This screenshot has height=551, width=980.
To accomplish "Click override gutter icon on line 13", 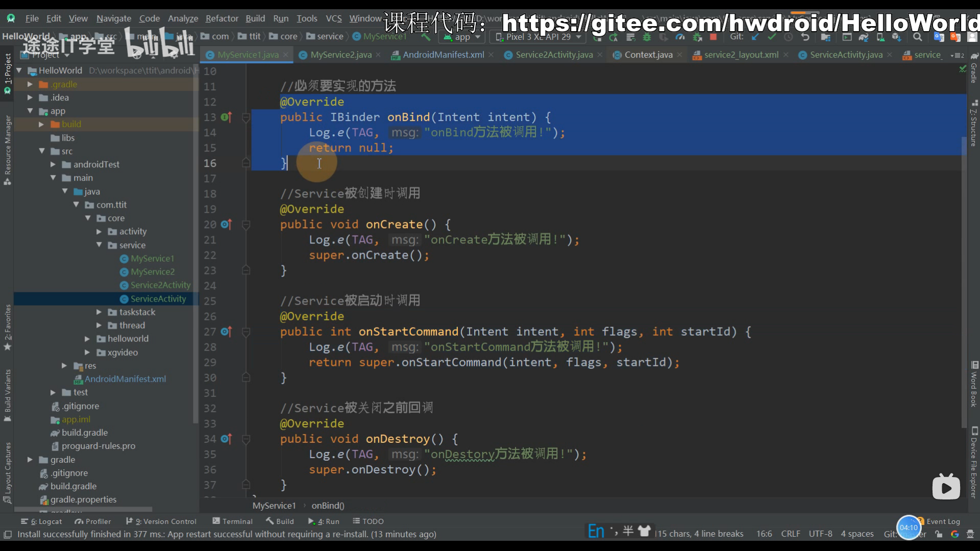I will click(x=227, y=117).
